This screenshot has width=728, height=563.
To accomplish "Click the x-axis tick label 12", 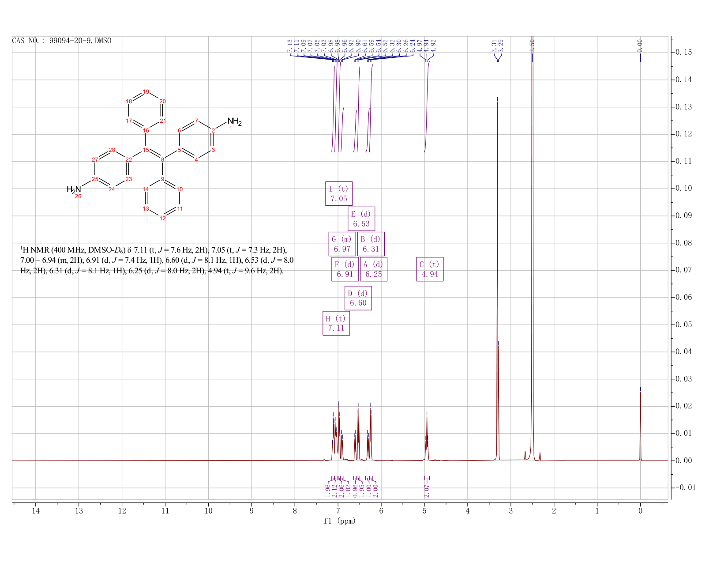I will pyautogui.click(x=122, y=511).
